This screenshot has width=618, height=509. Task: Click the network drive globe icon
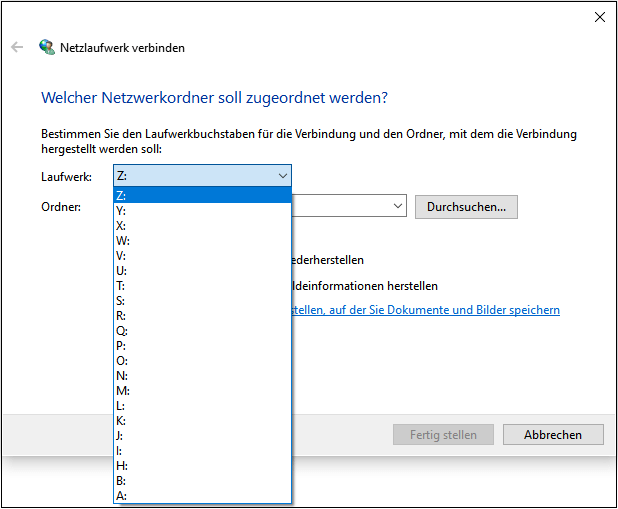47,47
